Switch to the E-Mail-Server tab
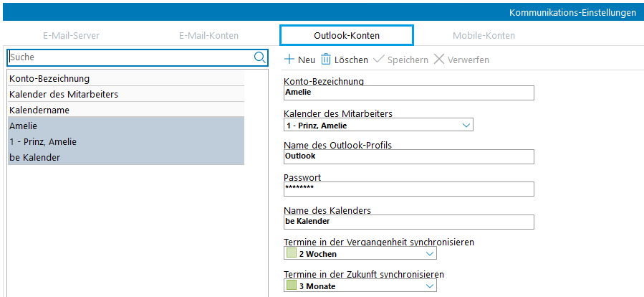Image resolution: width=644 pixels, height=297 pixels. 71,35
